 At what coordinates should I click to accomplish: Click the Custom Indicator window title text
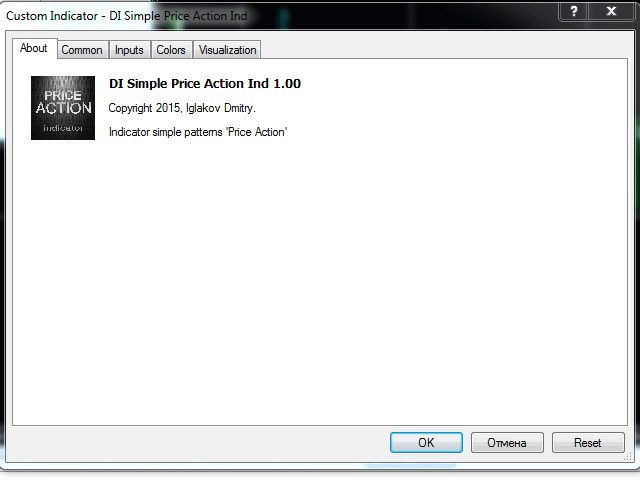pos(127,16)
